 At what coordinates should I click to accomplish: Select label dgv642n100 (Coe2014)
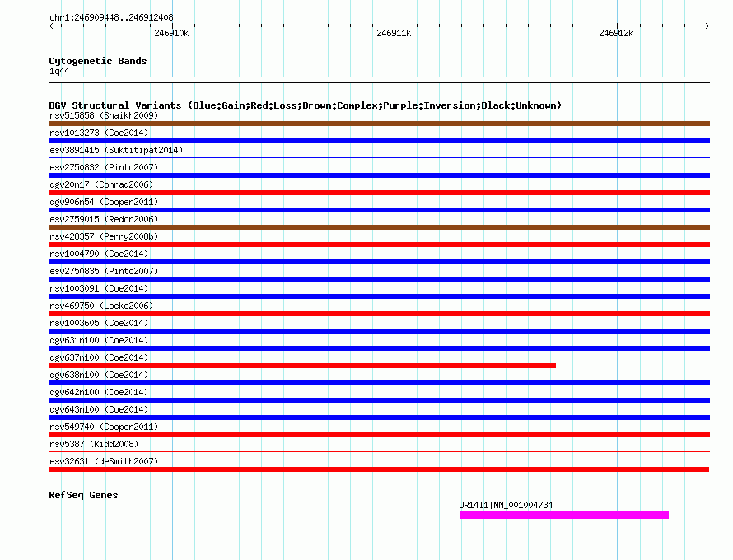tap(99, 392)
